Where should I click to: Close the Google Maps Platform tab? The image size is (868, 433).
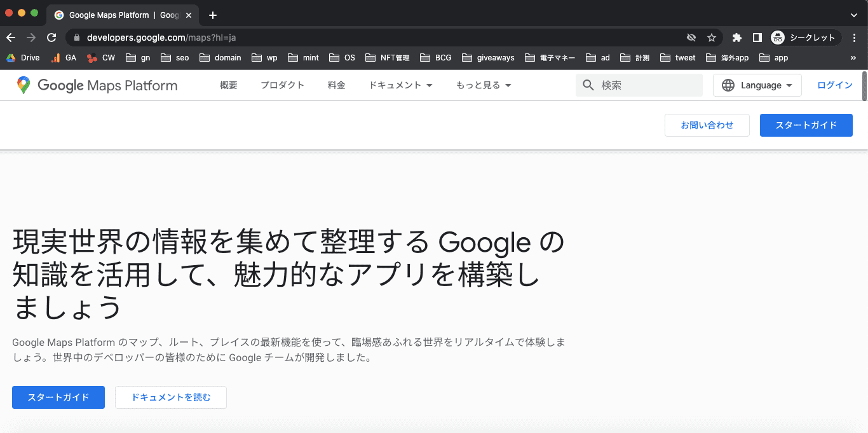189,15
